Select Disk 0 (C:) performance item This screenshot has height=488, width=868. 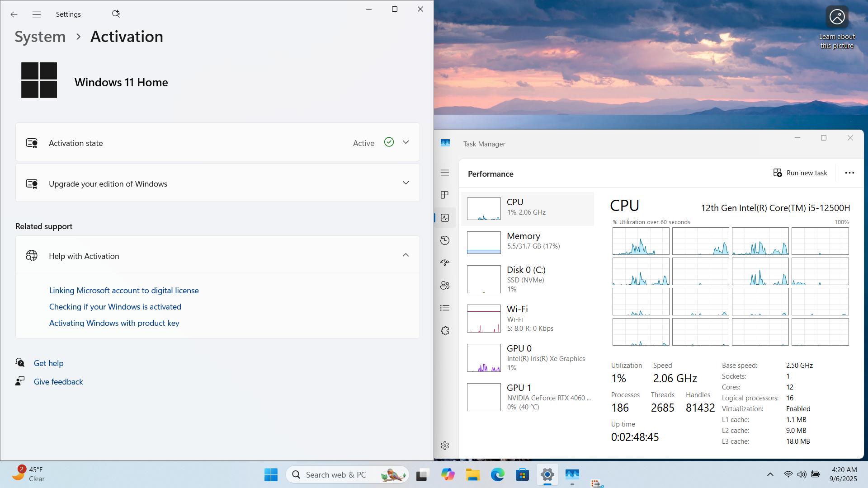coord(527,279)
